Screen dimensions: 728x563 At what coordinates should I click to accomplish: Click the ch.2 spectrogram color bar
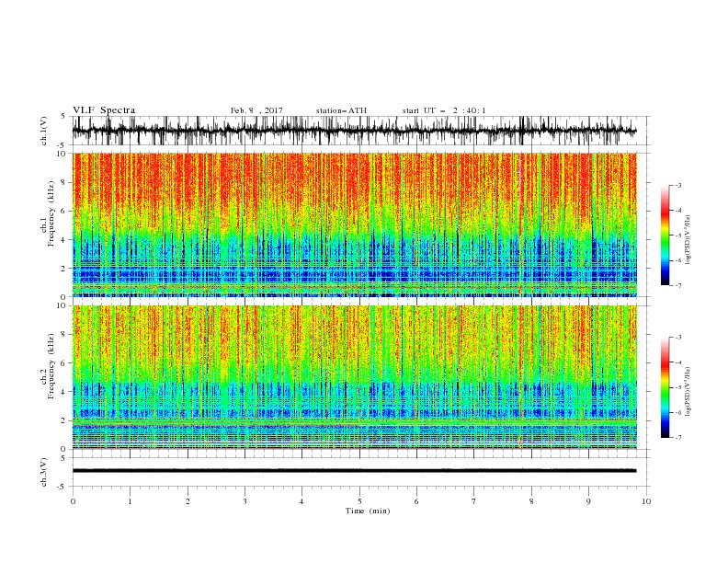click(x=665, y=387)
